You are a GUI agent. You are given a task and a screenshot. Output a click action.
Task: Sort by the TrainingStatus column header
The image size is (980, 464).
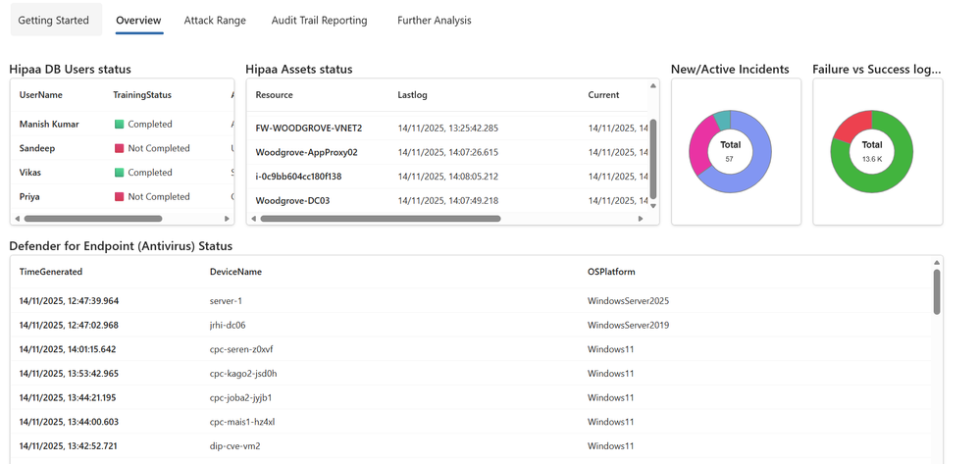[142, 95]
